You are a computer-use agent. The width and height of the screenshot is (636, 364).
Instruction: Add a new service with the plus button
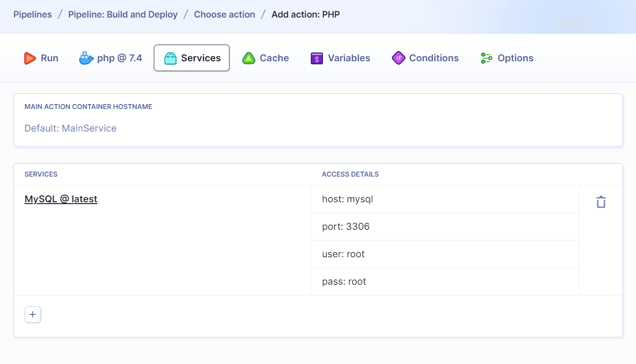point(32,314)
